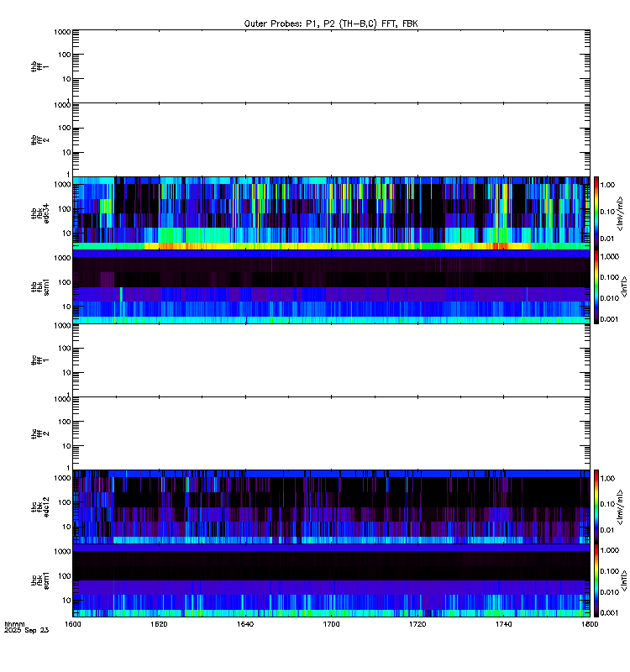
Task: Click the '<|mV/m|>' unit label beside thb edc34 color bar
Action: point(620,213)
